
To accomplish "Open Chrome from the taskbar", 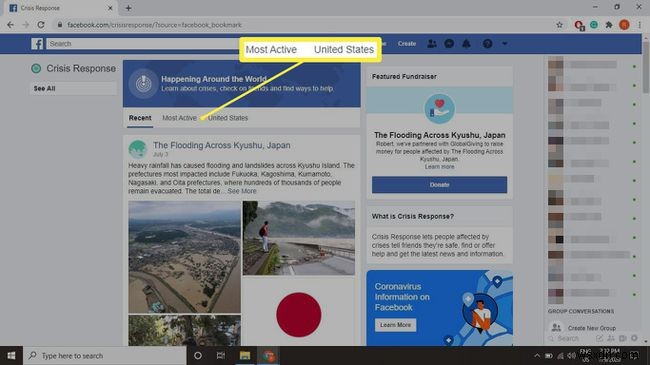I will point(268,355).
